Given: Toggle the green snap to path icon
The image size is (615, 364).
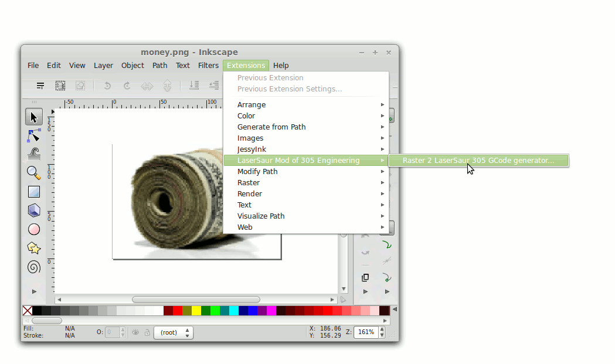Looking at the screenshot, I should click(387, 245).
